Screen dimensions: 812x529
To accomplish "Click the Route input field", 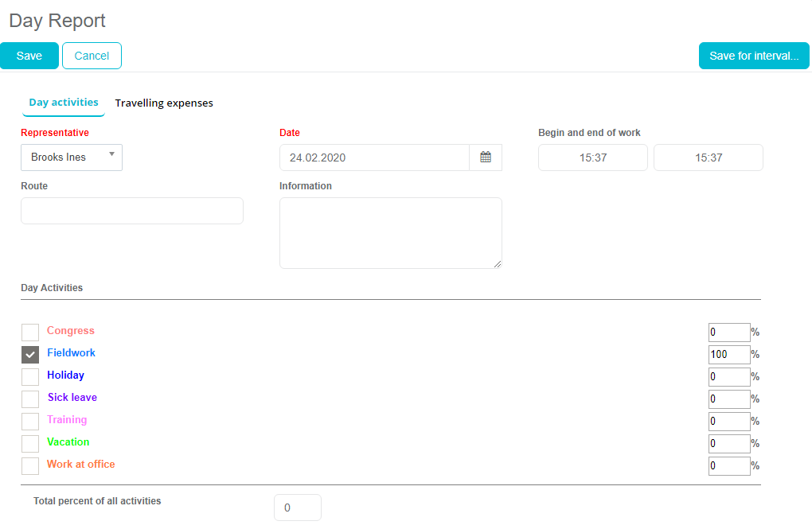I will [x=132, y=211].
